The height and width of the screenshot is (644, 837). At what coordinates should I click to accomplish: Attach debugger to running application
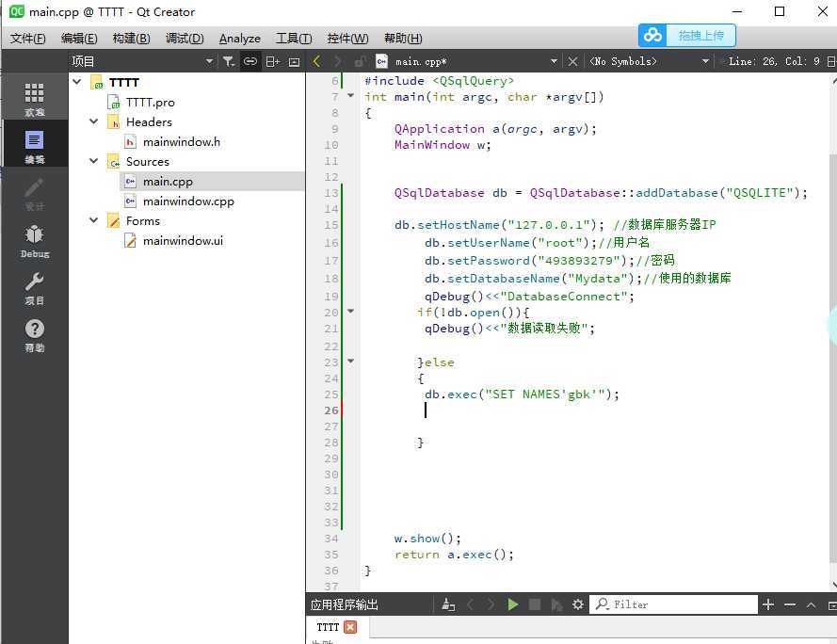[556, 604]
